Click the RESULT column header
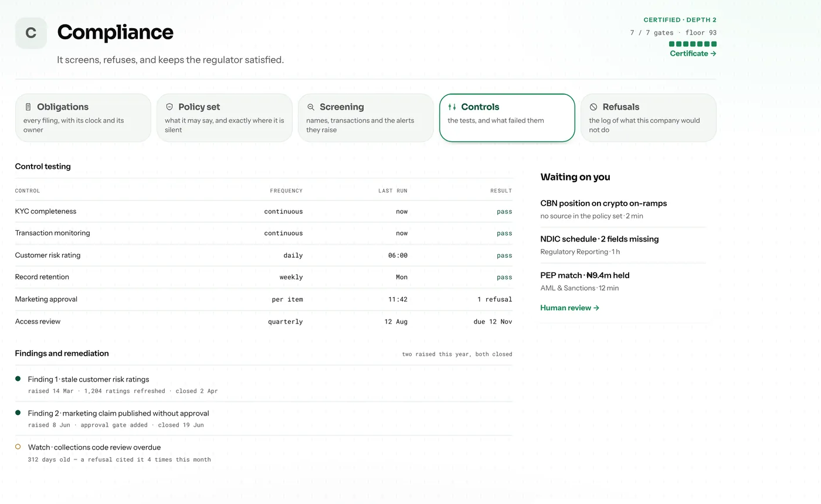Screen dimensions: 821x504 [501, 190]
